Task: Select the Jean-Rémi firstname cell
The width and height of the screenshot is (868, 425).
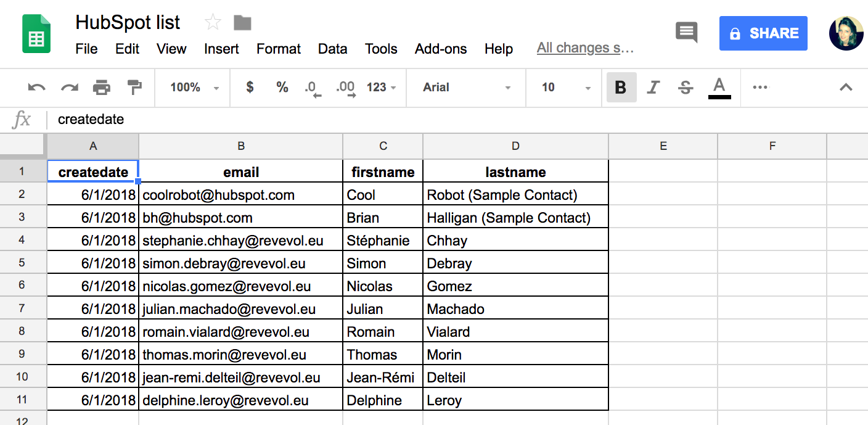Action: click(383, 378)
